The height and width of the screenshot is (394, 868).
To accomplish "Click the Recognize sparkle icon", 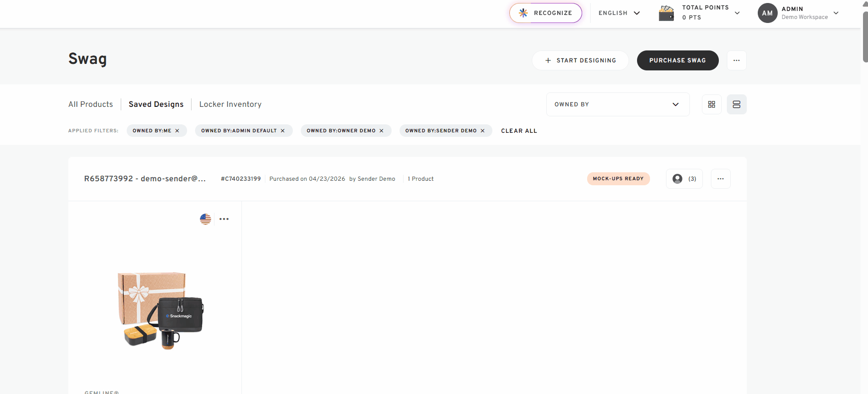I will (x=523, y=13).
